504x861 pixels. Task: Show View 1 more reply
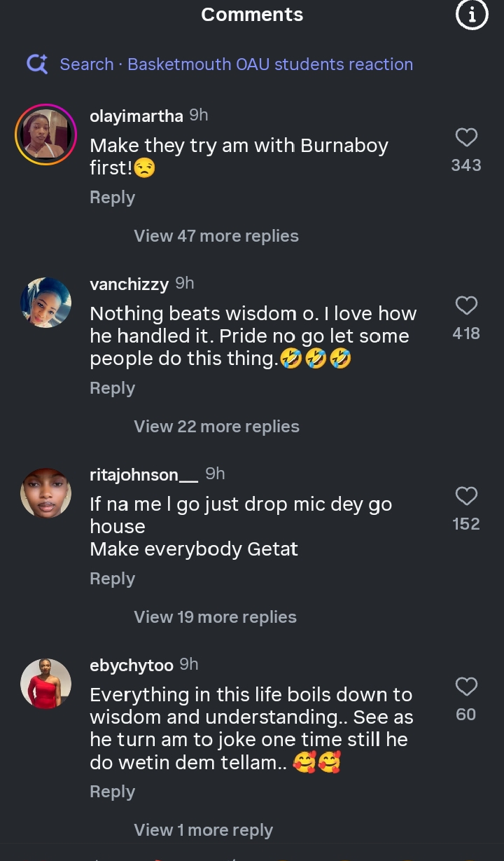(x=203, y=830)
